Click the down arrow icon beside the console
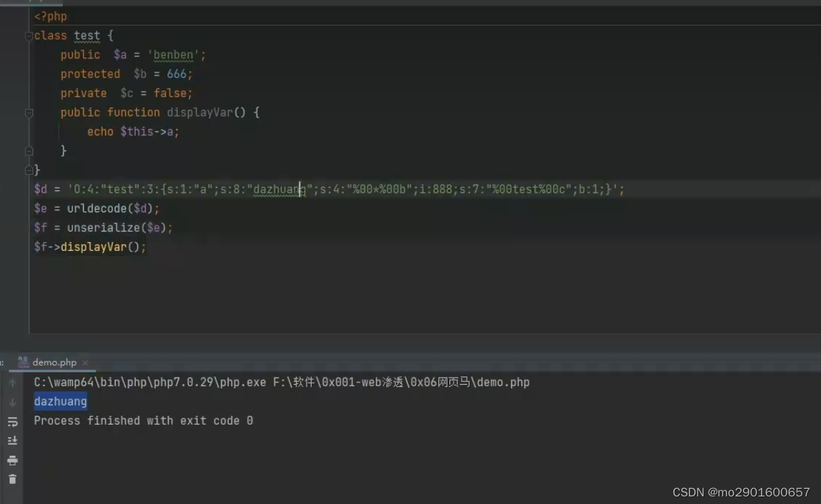Image resolution: width=821 pixels, height=504 pixels. 12,401
